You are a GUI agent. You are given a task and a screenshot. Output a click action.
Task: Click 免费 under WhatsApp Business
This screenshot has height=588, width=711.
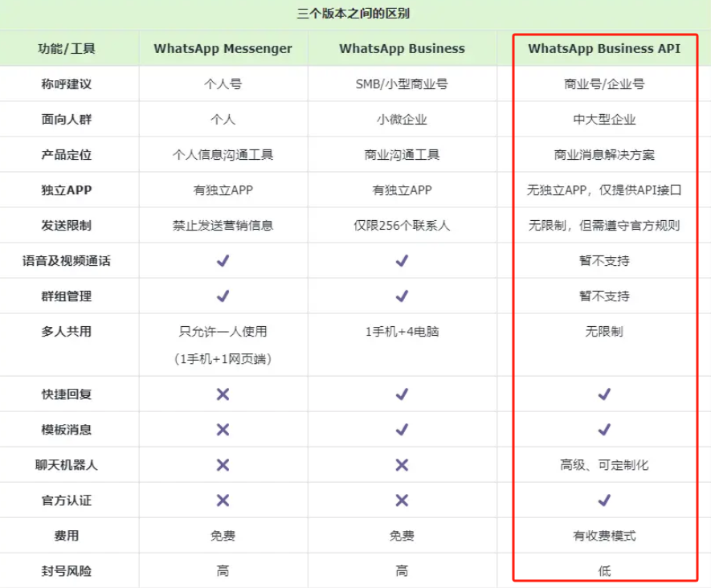[x=402, y=536]
